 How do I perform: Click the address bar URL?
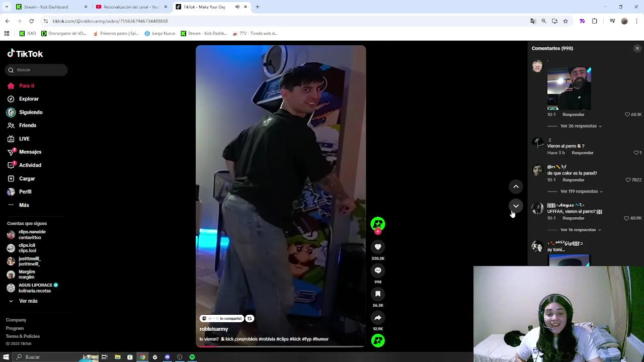pyautogui.click(x=110, y=21)
